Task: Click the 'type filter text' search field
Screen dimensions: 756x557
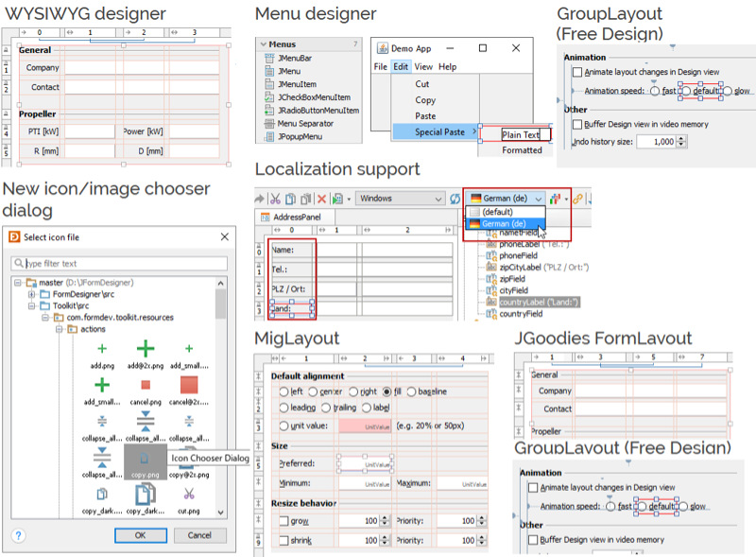Action: tap(119, 264)
